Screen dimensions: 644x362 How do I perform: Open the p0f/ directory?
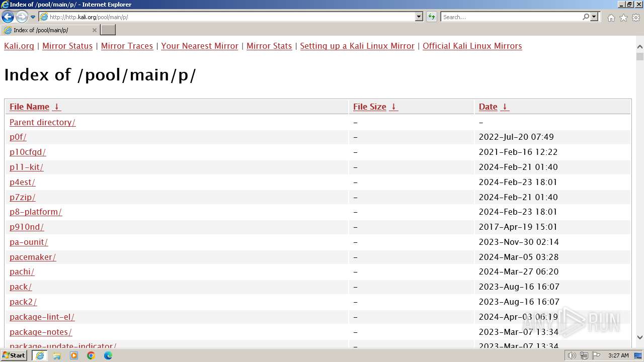point(18,137)
